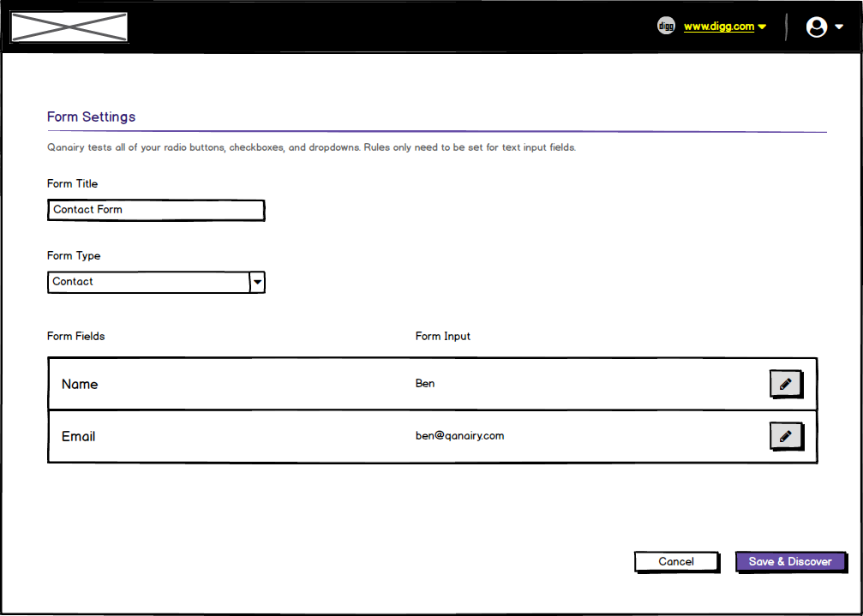Open the Form Type dropdown arrow
This screenshot has width=863, height=616.
point(258,282)
